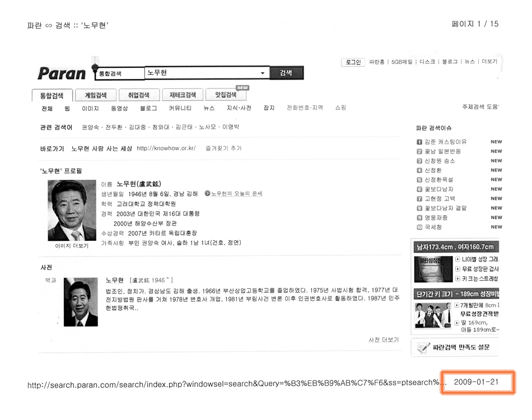Screen dimensions: 532x420
Task: Click the fortune icon next to 노무현의 오늘의 운세
Action: [207, 194]
